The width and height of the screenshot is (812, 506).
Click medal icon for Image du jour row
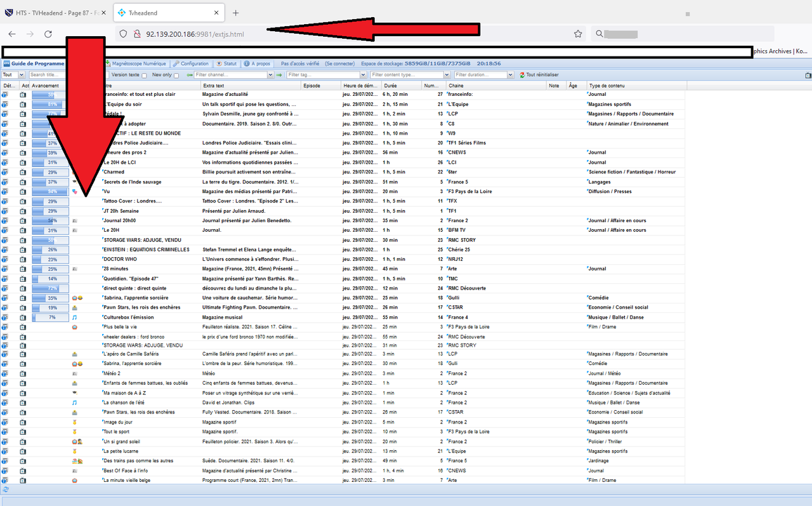click(x=74, y=422)
